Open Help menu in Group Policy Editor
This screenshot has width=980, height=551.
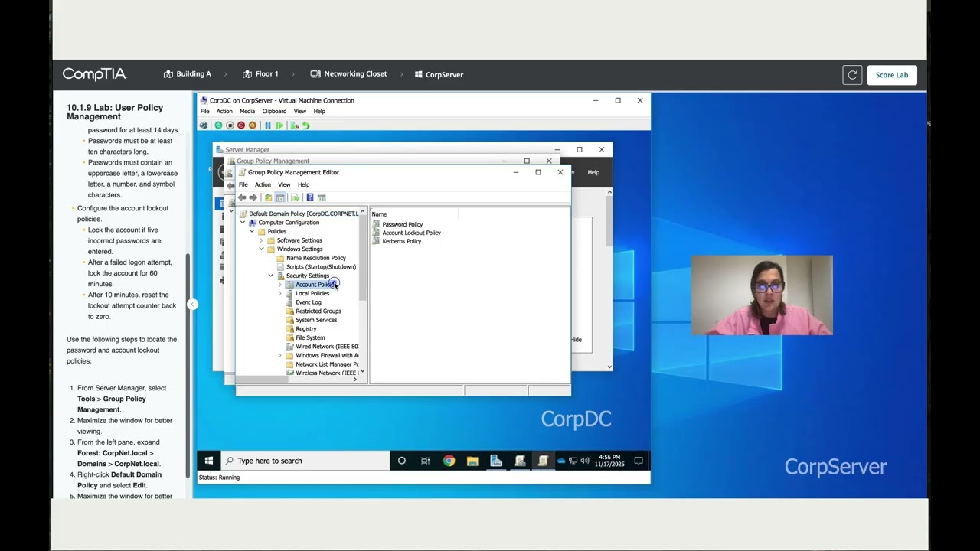(303, 184)
